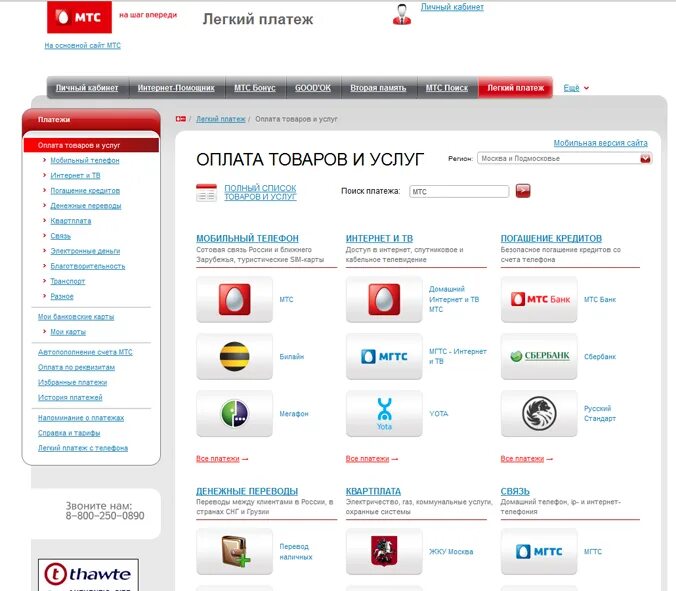Viewport: 676px width, 591px height.
Task: Submit payment search with red arrow button
Action: coord(523,191)
